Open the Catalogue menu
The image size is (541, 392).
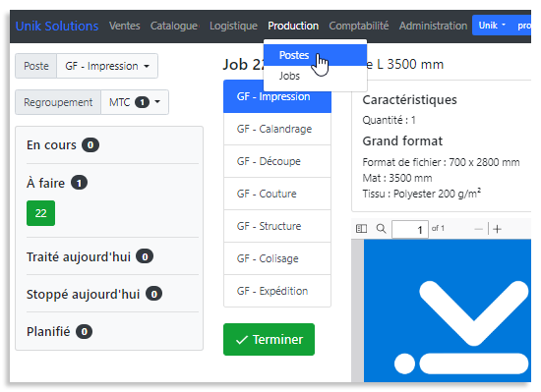(174, 26)
